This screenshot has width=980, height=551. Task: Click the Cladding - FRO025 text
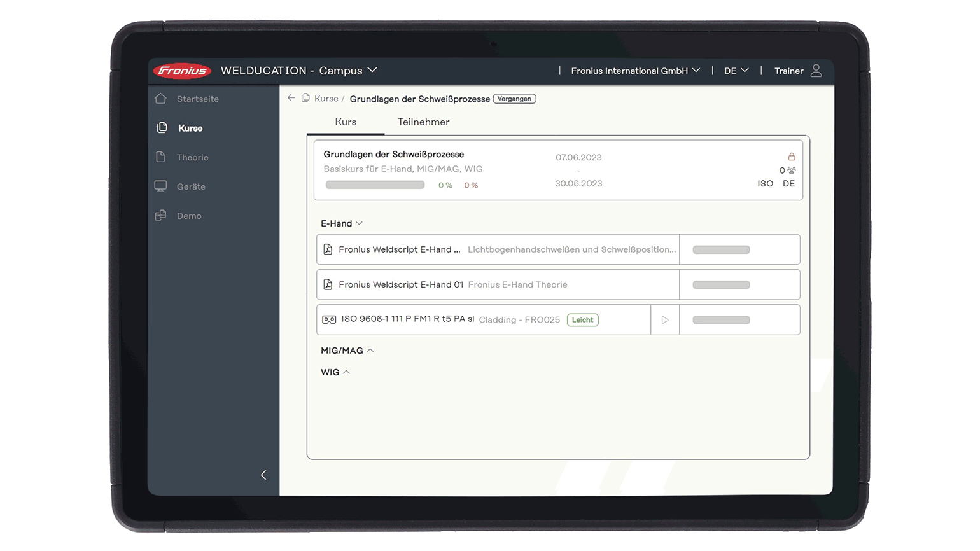point(519,320)
